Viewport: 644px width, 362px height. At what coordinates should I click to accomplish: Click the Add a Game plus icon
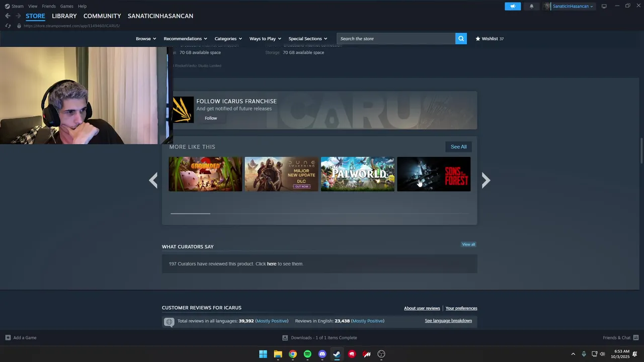[8, 338]
